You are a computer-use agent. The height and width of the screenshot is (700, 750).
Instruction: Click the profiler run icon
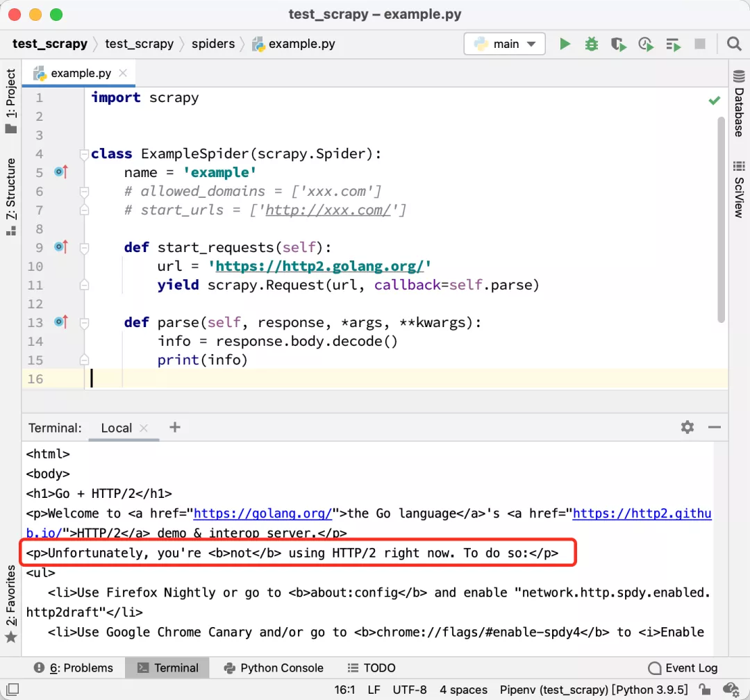[646, 44]
